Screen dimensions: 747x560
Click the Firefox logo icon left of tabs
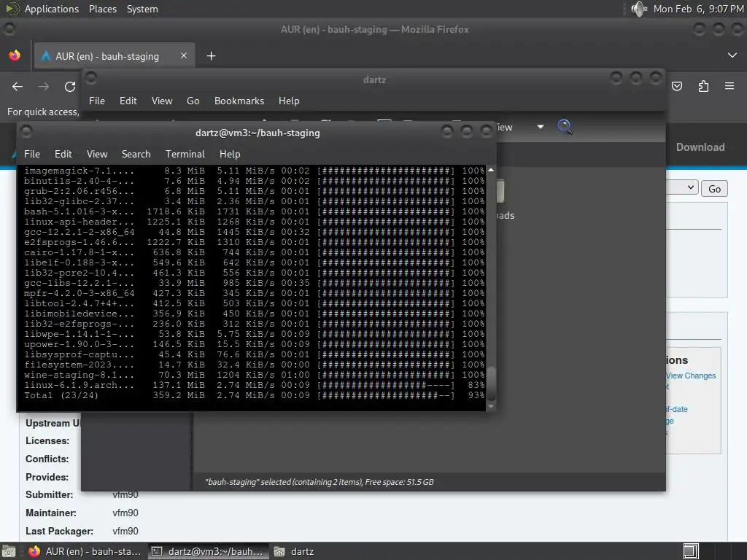pyautogui.click(x=15, y=55)
